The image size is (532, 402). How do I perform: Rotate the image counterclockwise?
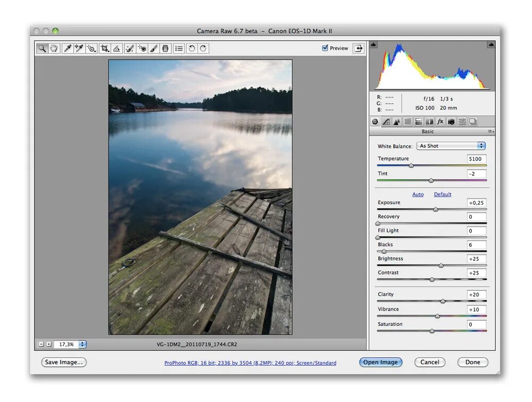pyautogui.click(x=190, y=48)
